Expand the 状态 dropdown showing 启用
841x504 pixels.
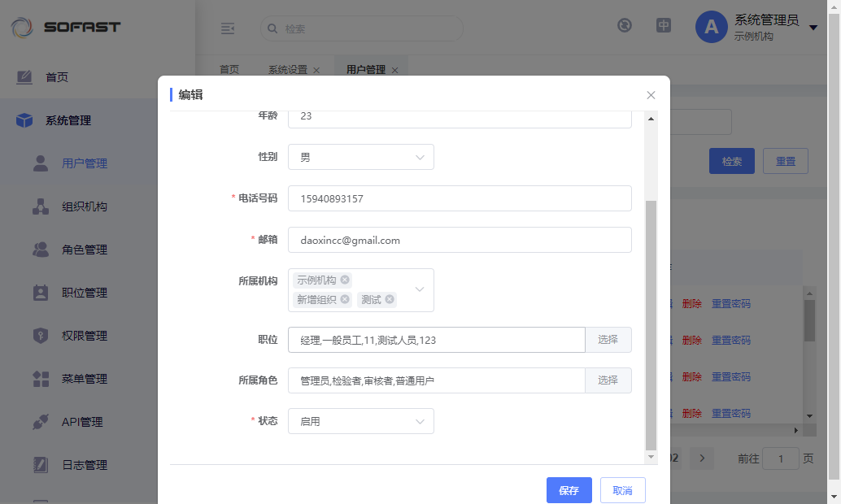(361, 421)
